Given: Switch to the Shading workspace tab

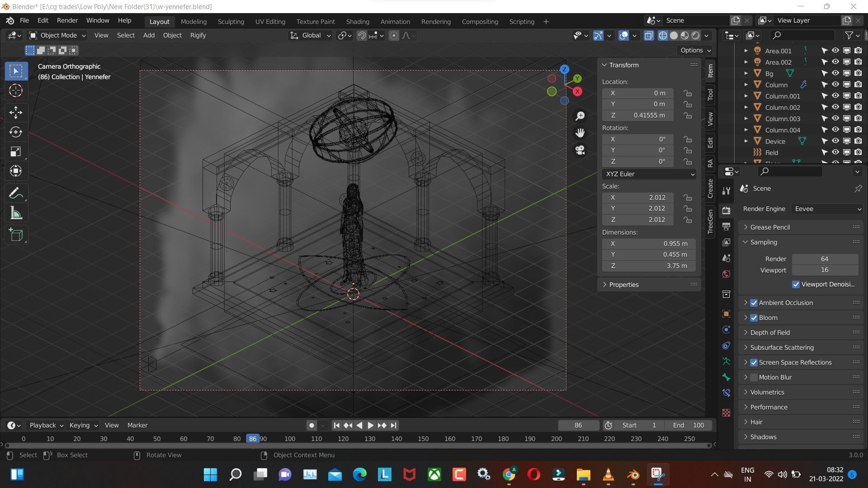Looking at the screenshot, I should pyautogui.click(x=358, y=21).
